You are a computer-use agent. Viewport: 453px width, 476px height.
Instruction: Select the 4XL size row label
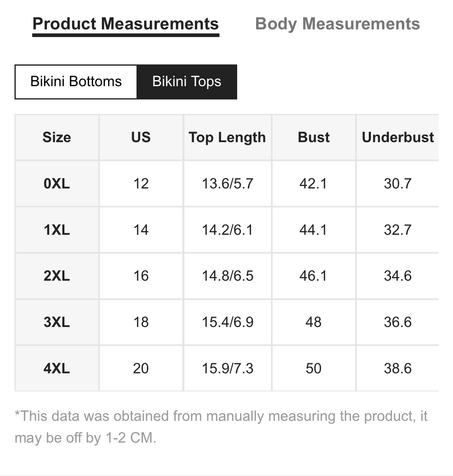coord(57,368)
